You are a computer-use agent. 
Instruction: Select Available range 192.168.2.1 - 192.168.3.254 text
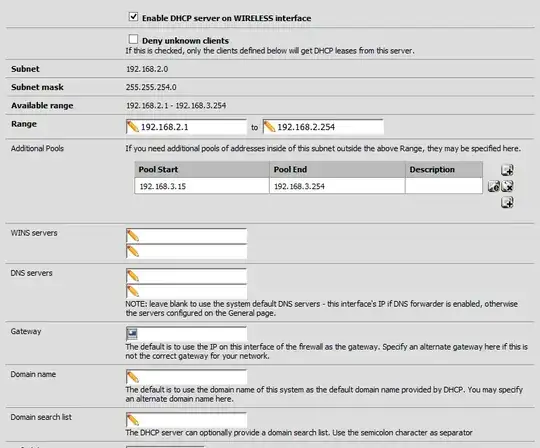pyautogui.click(x=176, y=105)
